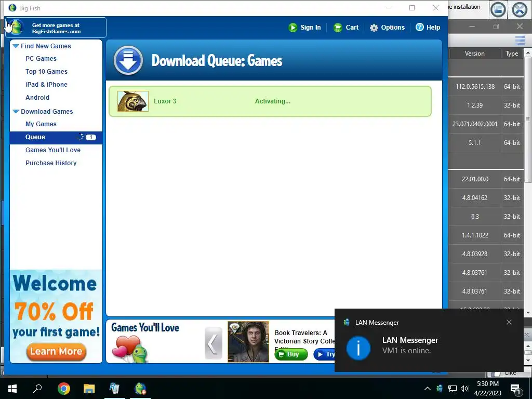The height and width of the screenshot is (399, 532).
Task: Open Games You'll Love in sidebar
Action: (53, 150)
